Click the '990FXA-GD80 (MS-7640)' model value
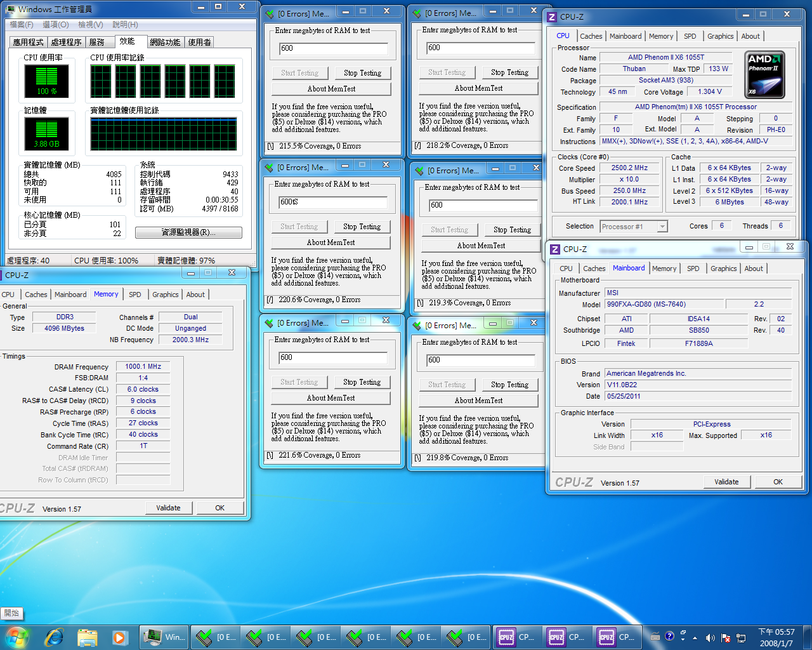 [x=664, y=304]
